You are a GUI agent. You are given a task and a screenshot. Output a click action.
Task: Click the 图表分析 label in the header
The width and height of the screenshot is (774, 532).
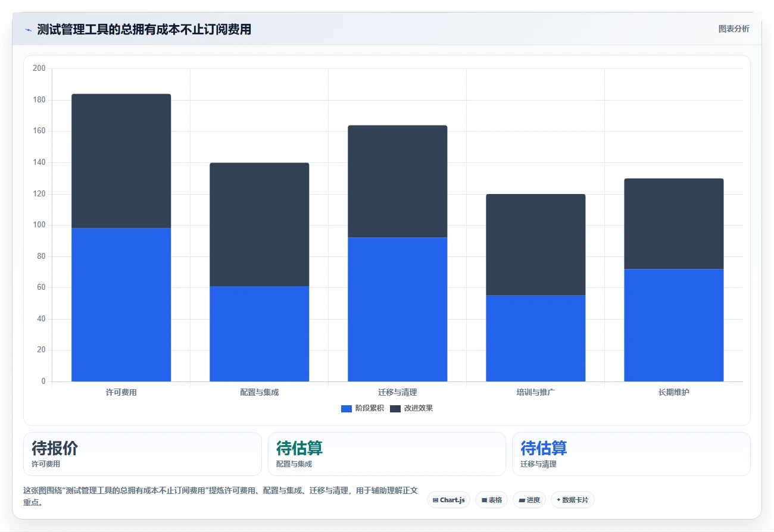734,29
